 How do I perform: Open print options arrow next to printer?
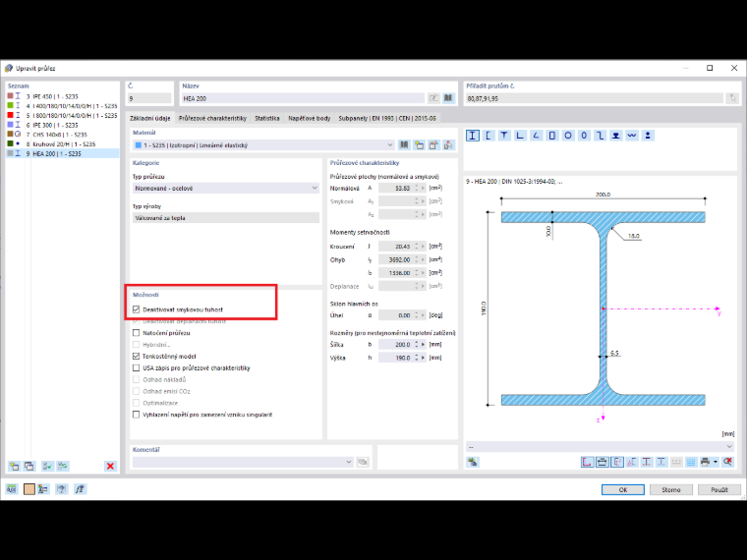click(x=716, y=462)
